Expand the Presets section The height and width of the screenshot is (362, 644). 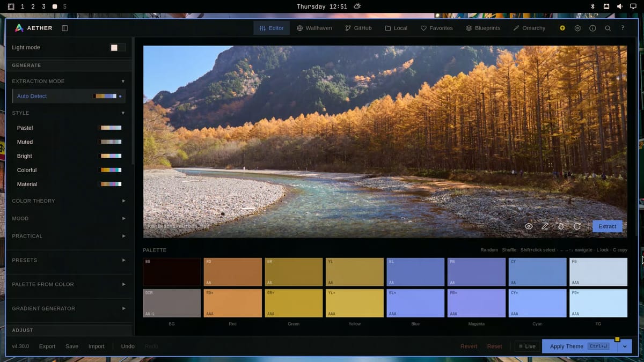pyautogui.click(x=69, y=260)
